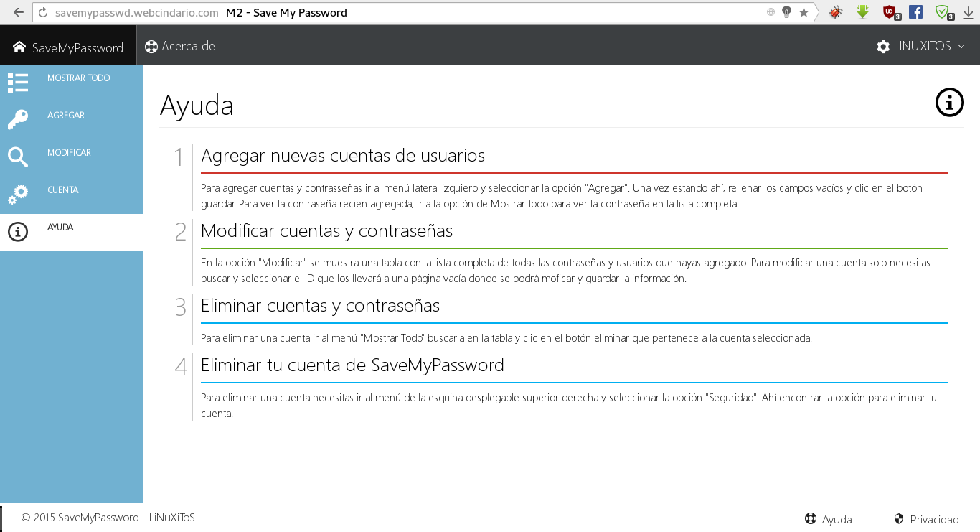Select MODIFICAR in the sidebar
Screen dimensions: 980x532
click(69, 152)
